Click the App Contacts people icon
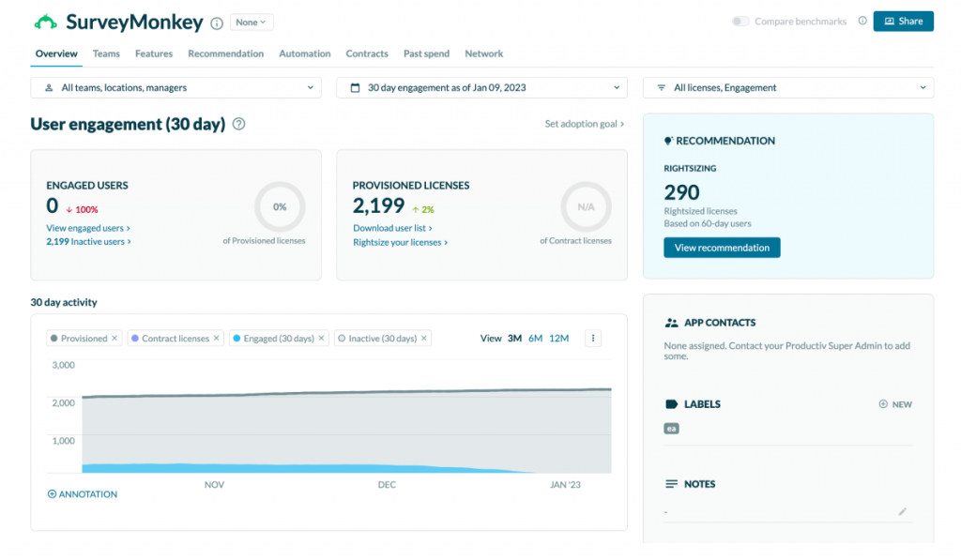961x560 pixels. (672, 322)
